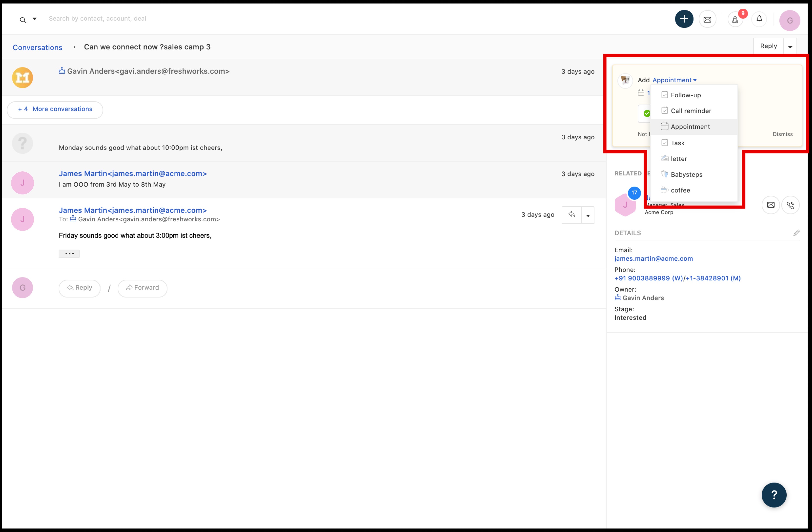Open the Conversations breadcrumb link
Screen dimensions: 812x532
(x=38, y=47)
